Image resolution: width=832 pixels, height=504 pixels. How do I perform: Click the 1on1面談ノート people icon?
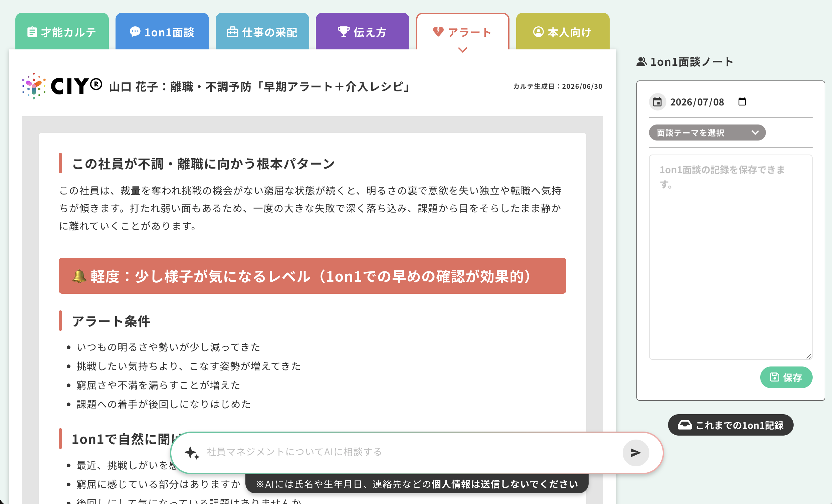641,62
